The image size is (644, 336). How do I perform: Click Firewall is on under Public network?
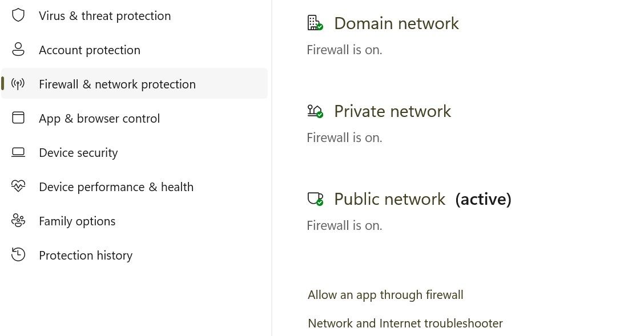pos(344,225)
